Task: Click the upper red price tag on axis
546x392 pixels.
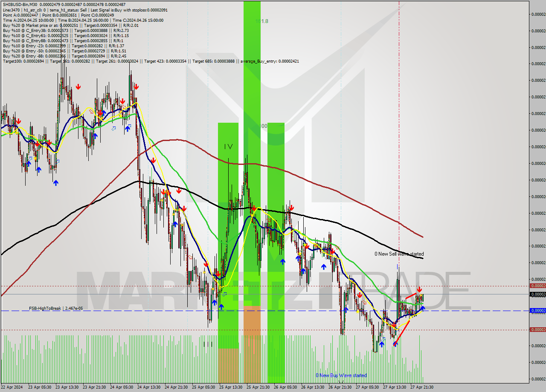Action: coord(537,286)
